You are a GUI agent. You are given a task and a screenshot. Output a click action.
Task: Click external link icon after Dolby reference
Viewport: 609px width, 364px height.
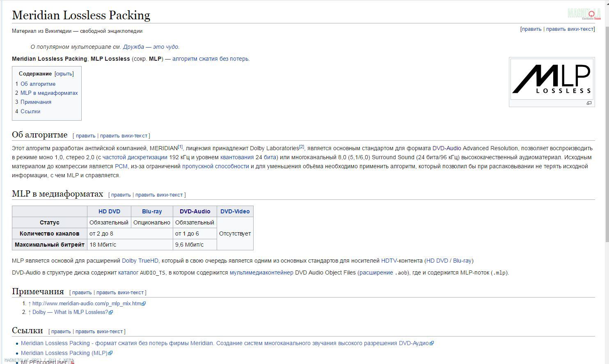[111, 312]
